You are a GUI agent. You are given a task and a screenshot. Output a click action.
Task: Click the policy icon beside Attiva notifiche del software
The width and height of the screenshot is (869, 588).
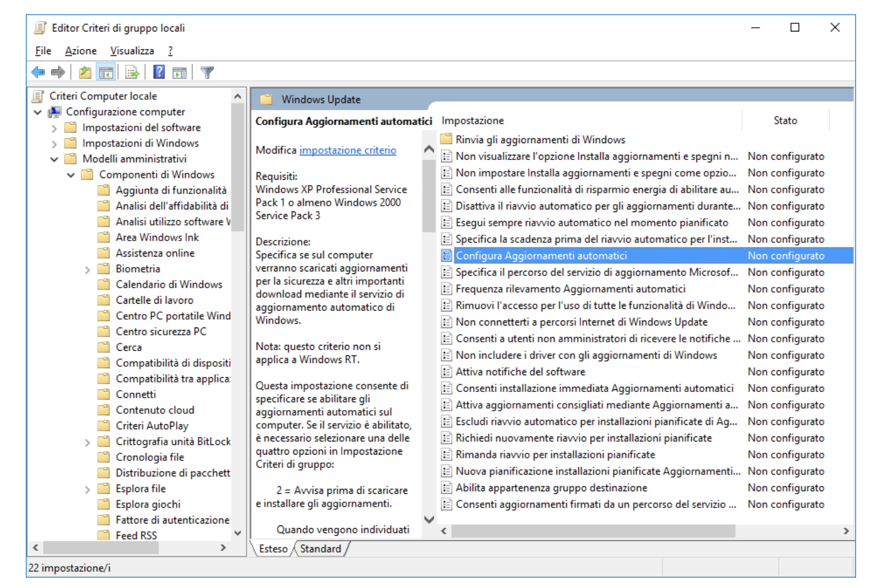coord(446,372)
